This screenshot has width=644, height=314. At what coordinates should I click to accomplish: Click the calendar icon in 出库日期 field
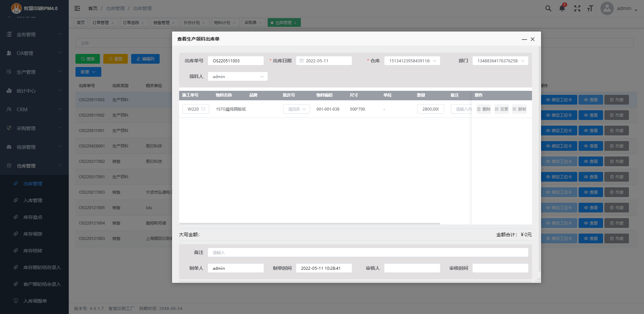coord(302,61)
